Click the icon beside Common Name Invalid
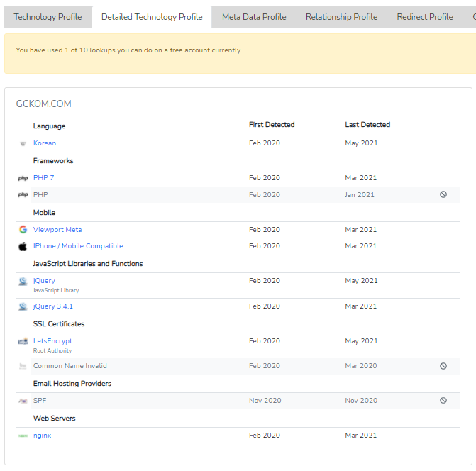 (x=23, y=366)
